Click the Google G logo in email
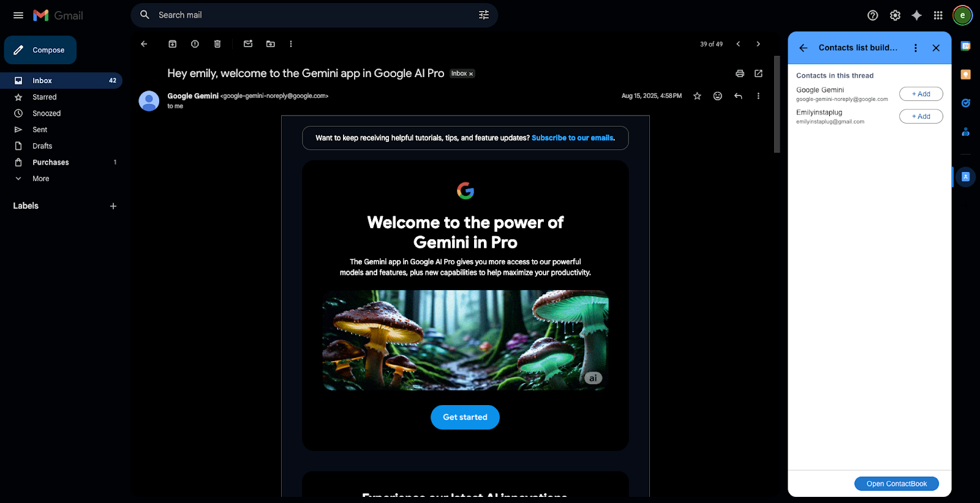Image resolution: width=980 pixels, height=503 pixels. point(466,191)
